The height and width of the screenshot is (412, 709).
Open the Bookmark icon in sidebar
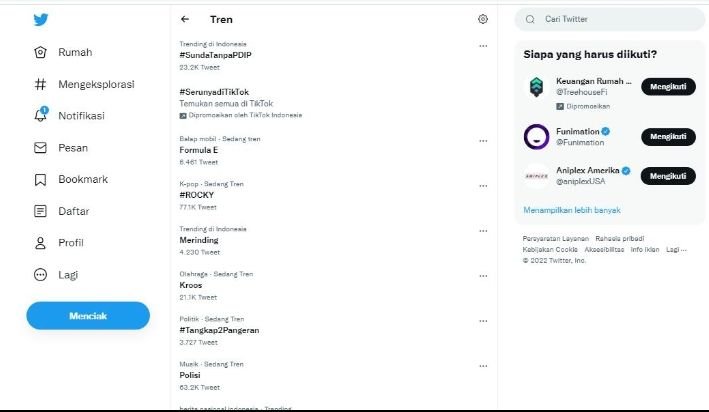(40, 180)
